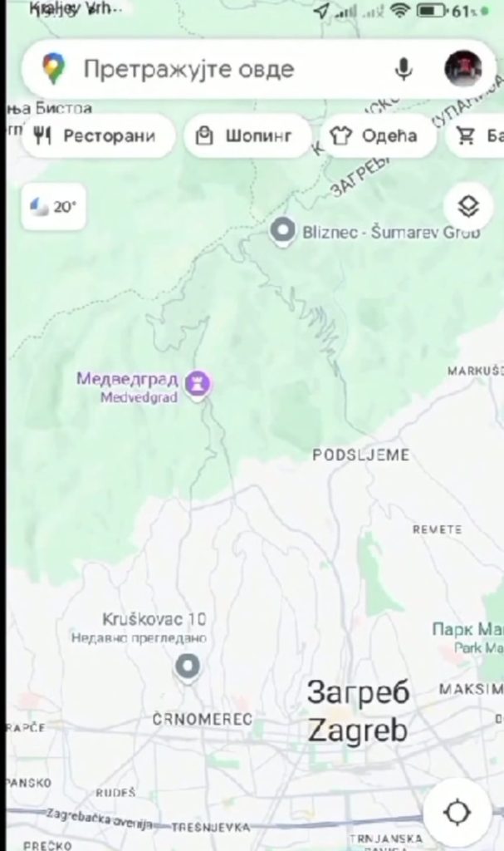Tap the Загреб Zagreb city label
Viewport: 504px width, 851px height.
(x=358, y=711)
